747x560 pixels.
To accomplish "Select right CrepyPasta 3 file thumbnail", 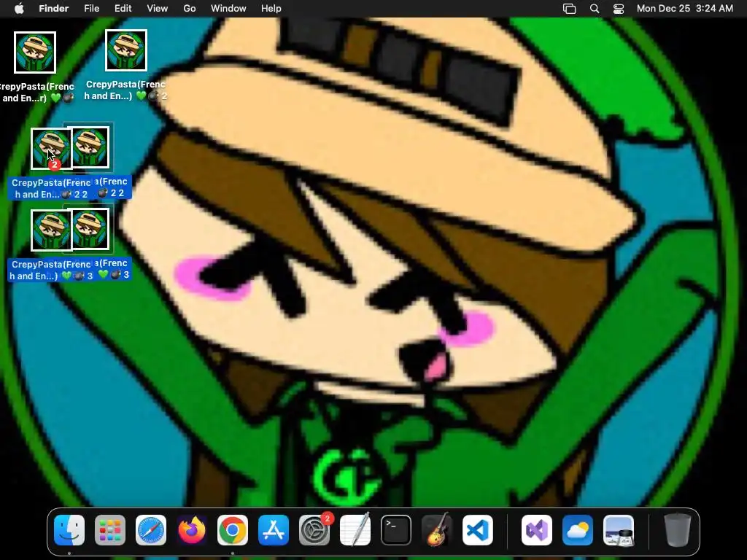I will pos(90,229).
